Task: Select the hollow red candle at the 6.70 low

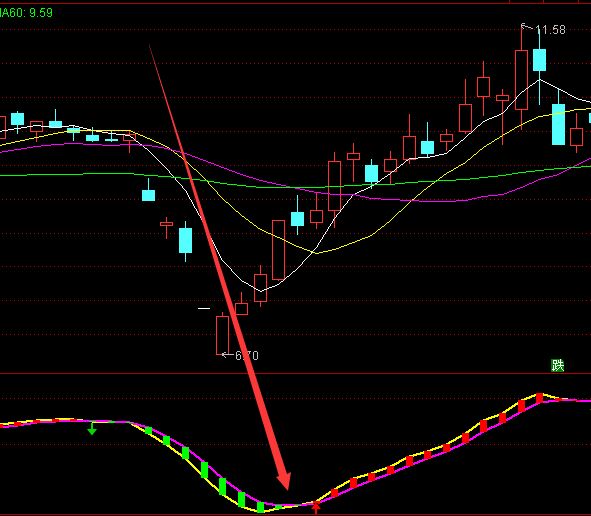Action: (x=222, y=335)
